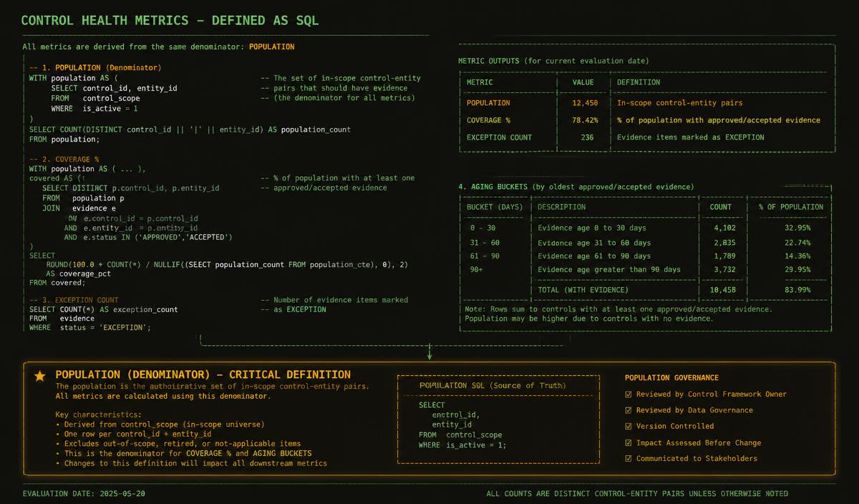The image size is (859, 504).
Task: Click the '4. AGING BUCKETS' section heading
Action: (576, 187)
